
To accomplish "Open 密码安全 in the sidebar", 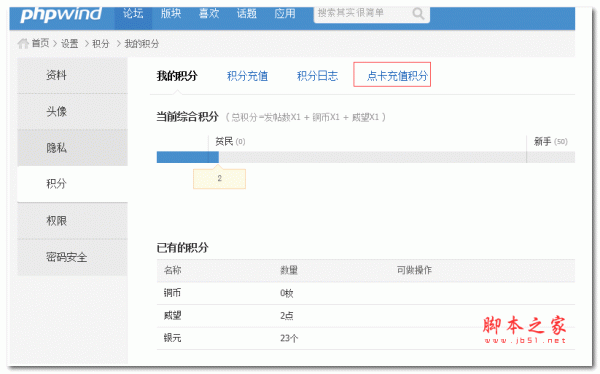I will (72, 257).
